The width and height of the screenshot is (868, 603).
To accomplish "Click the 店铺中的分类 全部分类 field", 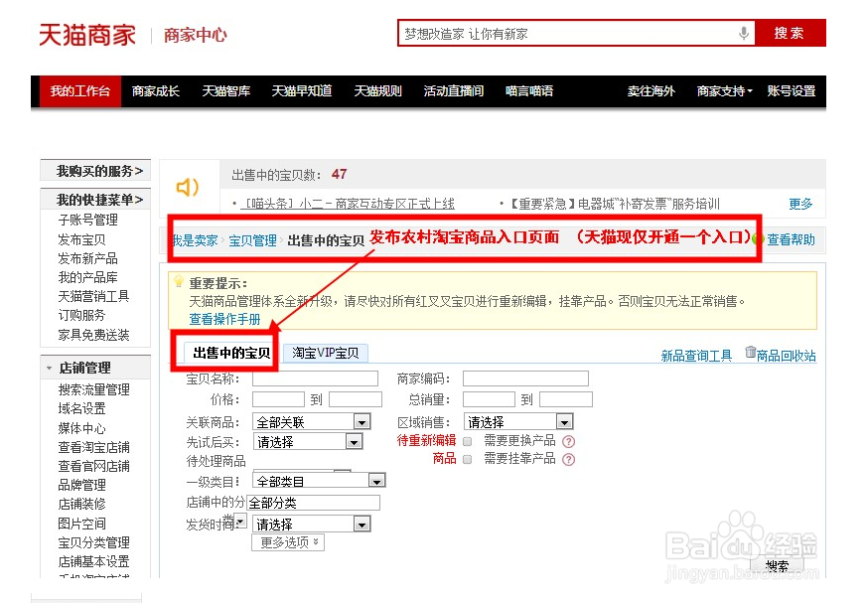I will tap(313, 503).
